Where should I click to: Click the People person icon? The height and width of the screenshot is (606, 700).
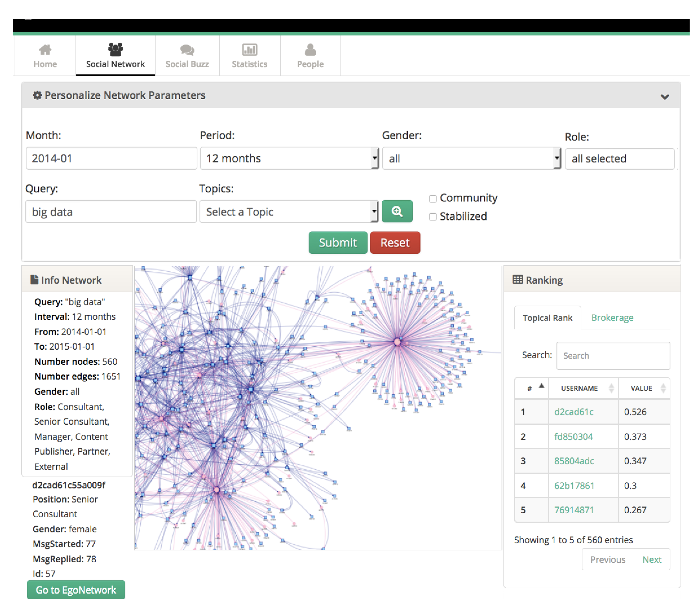point(310,50)
